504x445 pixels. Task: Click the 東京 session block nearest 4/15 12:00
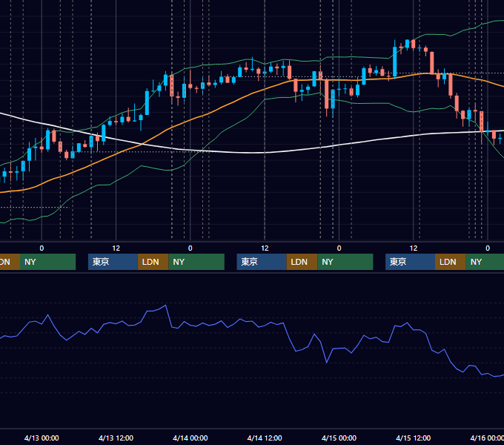tap(410, 262)
